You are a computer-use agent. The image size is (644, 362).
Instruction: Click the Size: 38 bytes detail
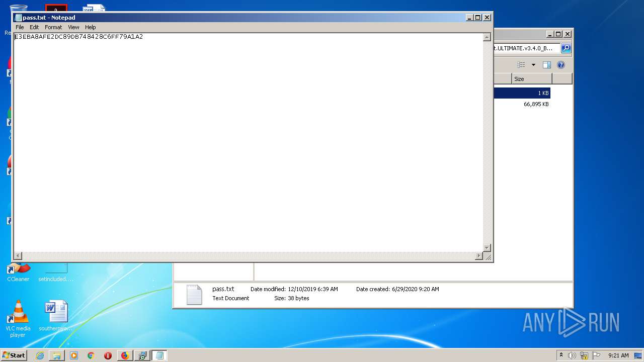pyautogui.click(x=292, y=298)
